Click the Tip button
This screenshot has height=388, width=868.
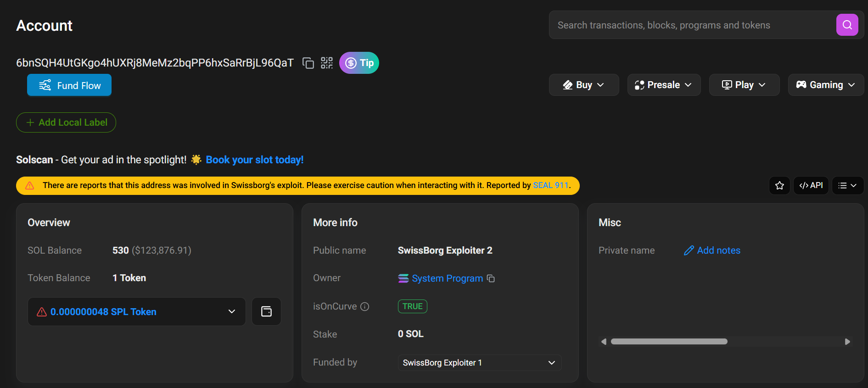pyautogui.click(x=359, y=63)
